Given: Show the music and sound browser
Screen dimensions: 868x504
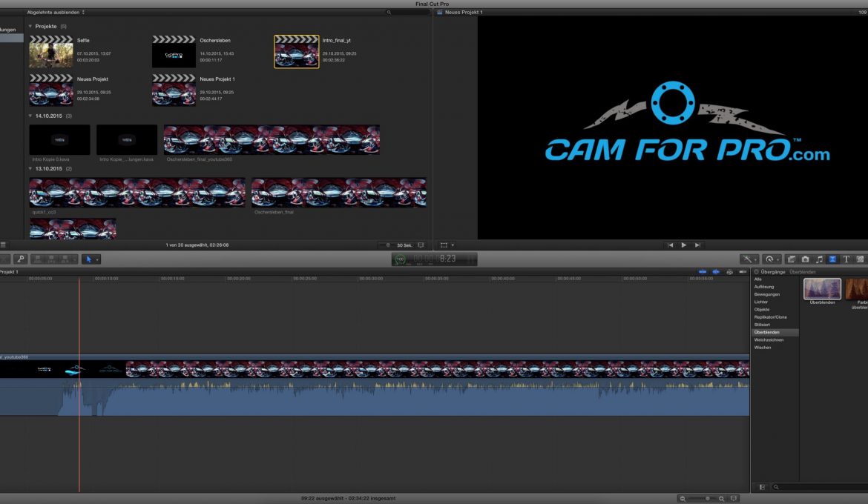Looking at the screenshot, I should point(819,259).
